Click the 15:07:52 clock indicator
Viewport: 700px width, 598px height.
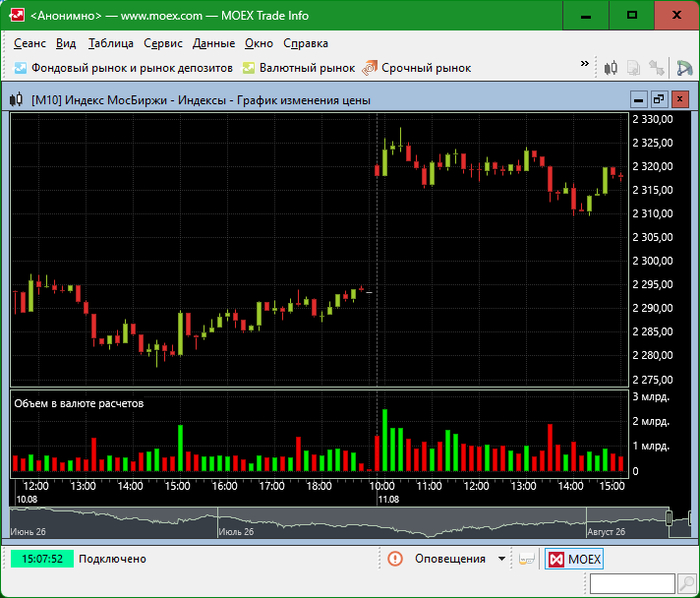tap(42, 559)
